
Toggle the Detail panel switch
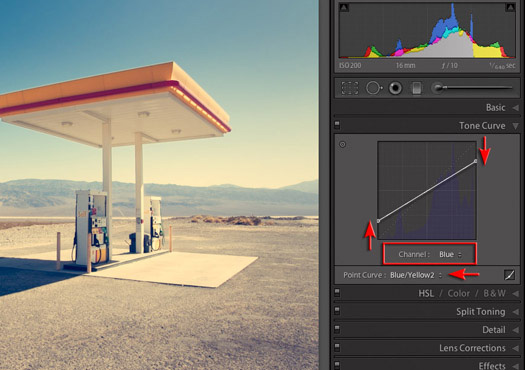337,329
